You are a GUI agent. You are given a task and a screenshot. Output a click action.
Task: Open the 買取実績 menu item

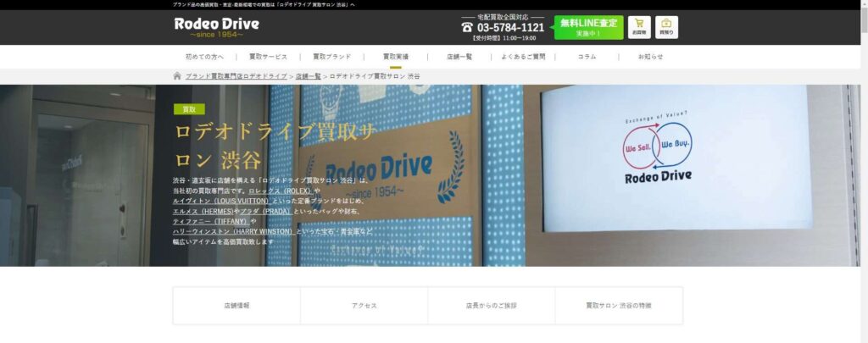tap(396, 57)
